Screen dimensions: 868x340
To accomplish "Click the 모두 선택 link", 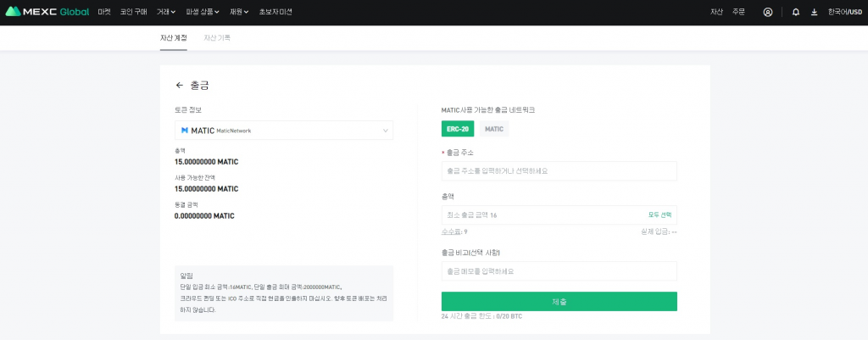I will (661, 215).
